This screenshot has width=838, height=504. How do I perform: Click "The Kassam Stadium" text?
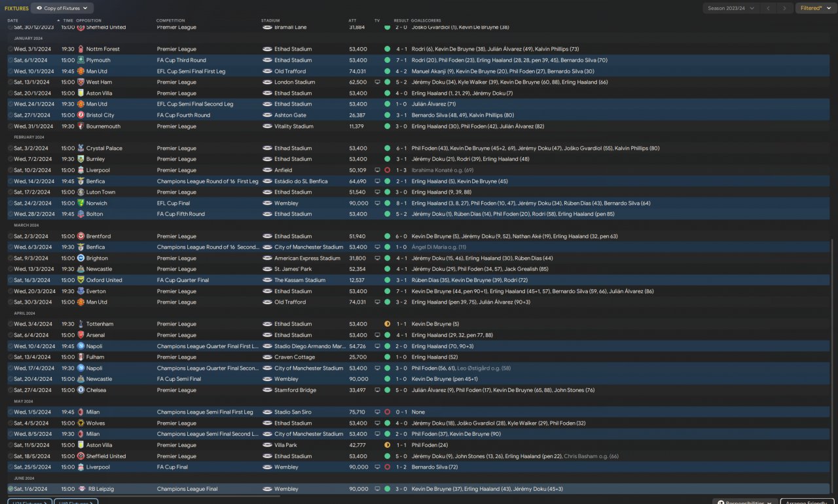[300, 280]
